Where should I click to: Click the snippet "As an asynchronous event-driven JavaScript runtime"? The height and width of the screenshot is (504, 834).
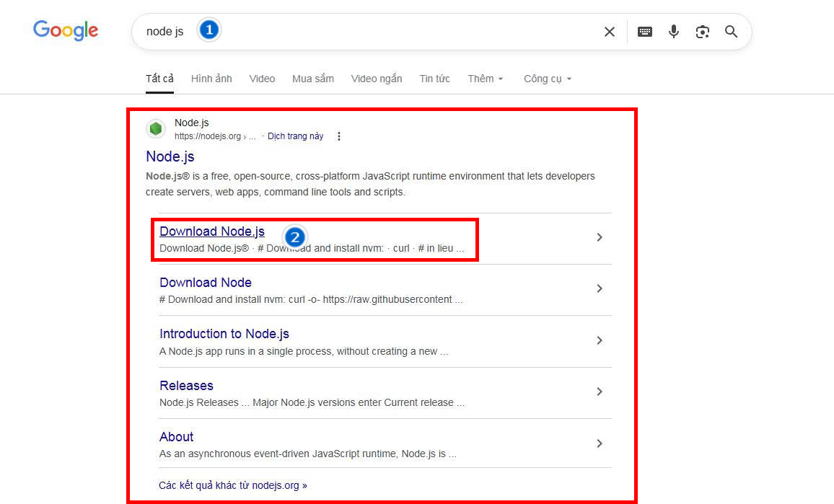[x=308, y=454]
